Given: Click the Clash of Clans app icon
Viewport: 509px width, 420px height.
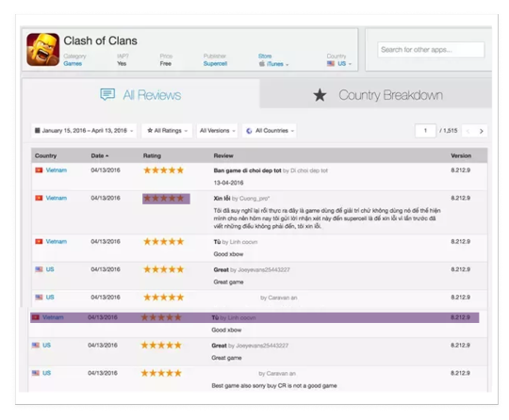Looking at the screenshot, I should point(42,50).
